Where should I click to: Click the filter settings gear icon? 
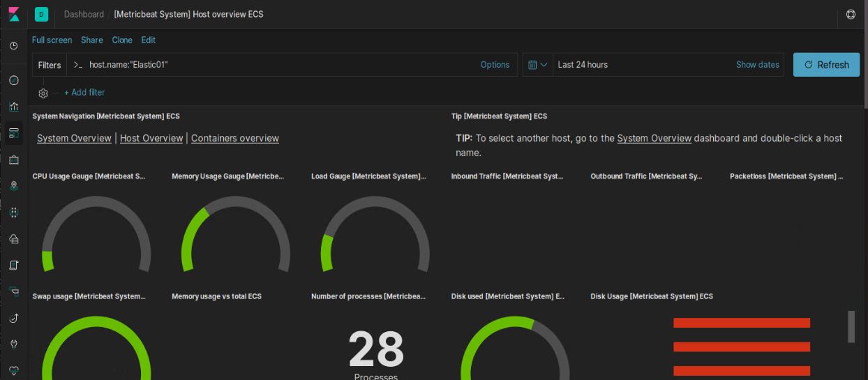[43, 93]
